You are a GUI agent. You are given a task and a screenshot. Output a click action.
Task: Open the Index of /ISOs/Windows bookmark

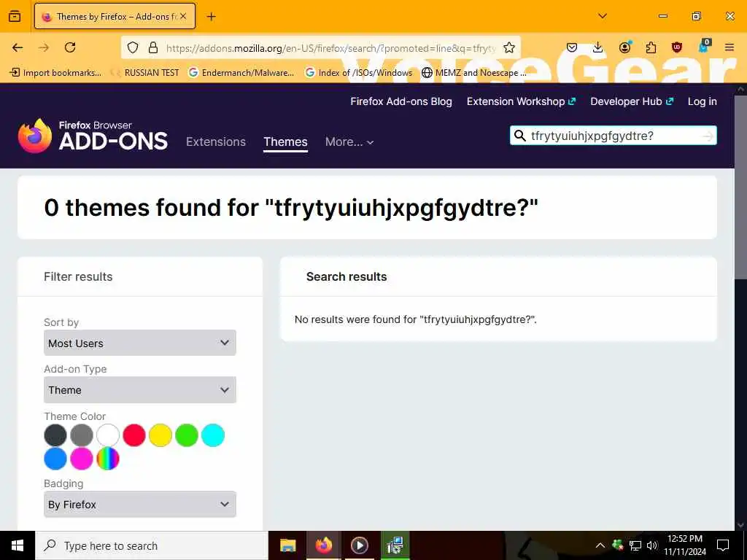point(359,73)
